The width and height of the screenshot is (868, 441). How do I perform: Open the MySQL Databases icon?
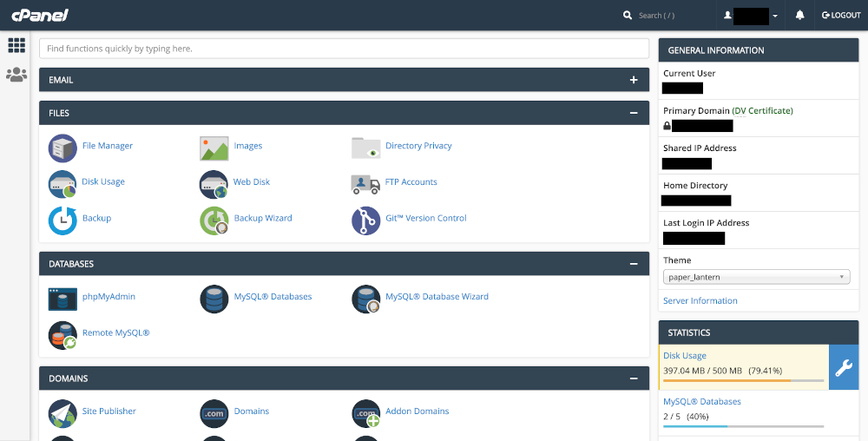click(x=214, y=299)
